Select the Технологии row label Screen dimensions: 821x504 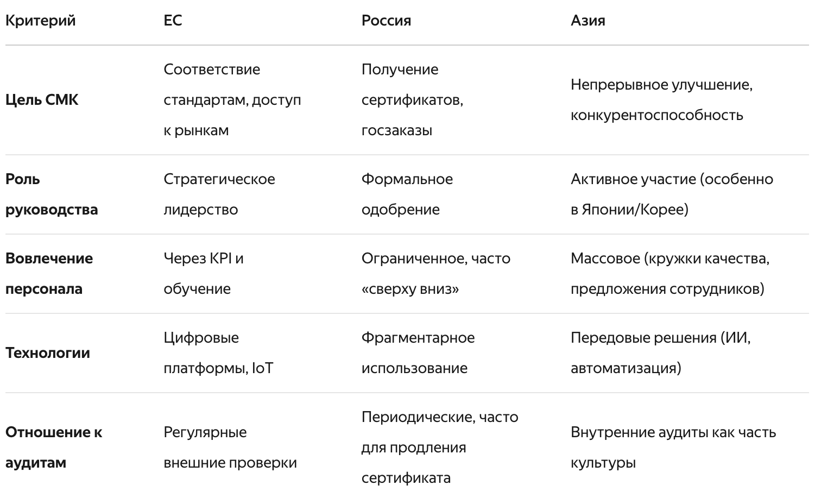click(48, 353)
